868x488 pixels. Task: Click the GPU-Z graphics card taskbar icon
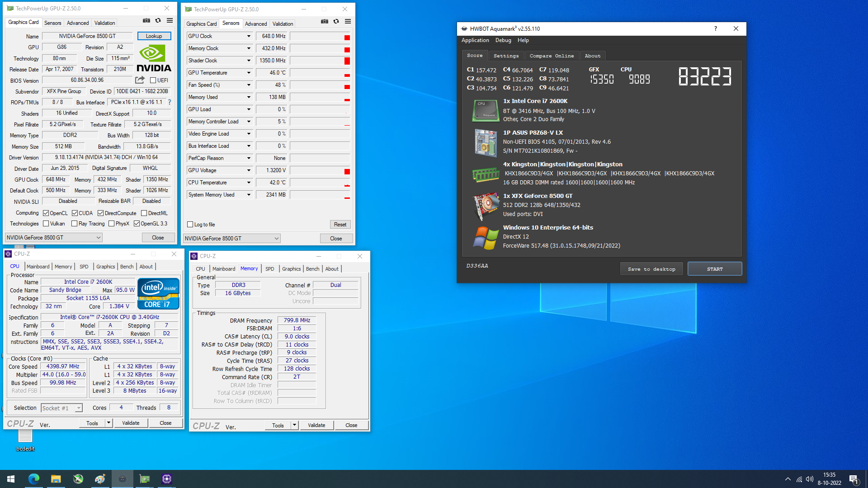pos(145,479)
